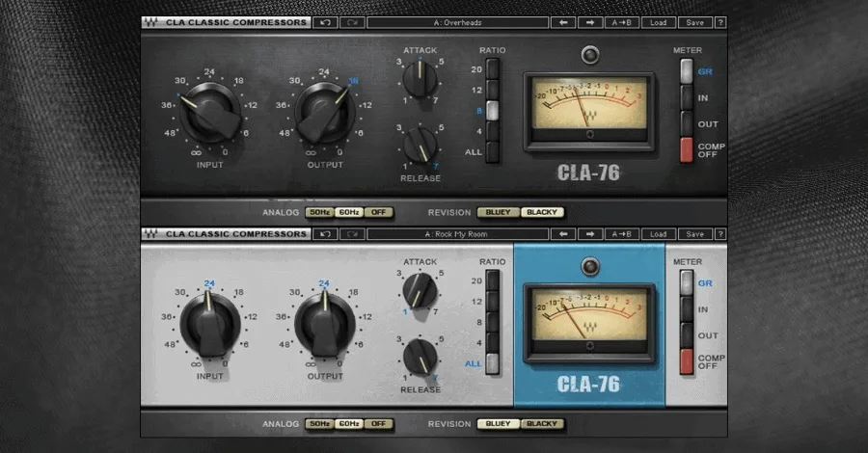Click Load in top plugin toolbar

pos(658,23)
